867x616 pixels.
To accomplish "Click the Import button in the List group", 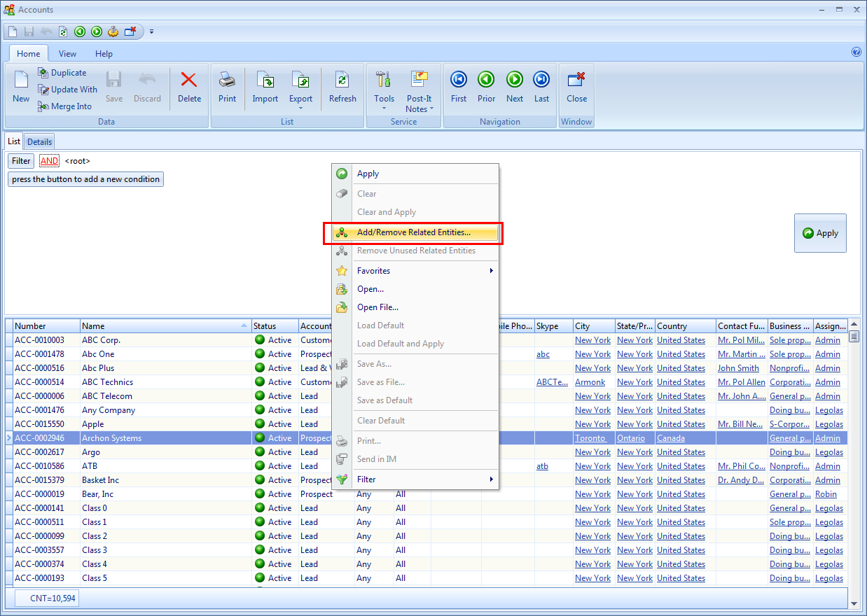I will click(265, 87).
